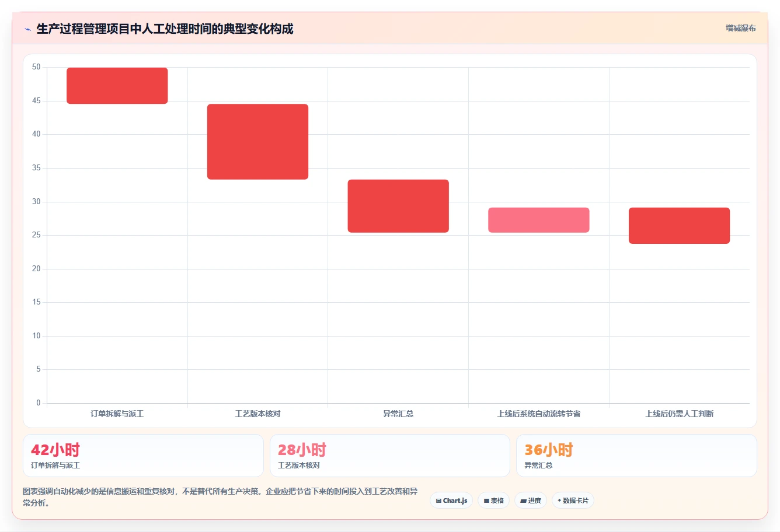This screenshot has width=780, height=532.
Task: Click x-axis label 上线后系统自动流转节省
Action: click(539, 414)
